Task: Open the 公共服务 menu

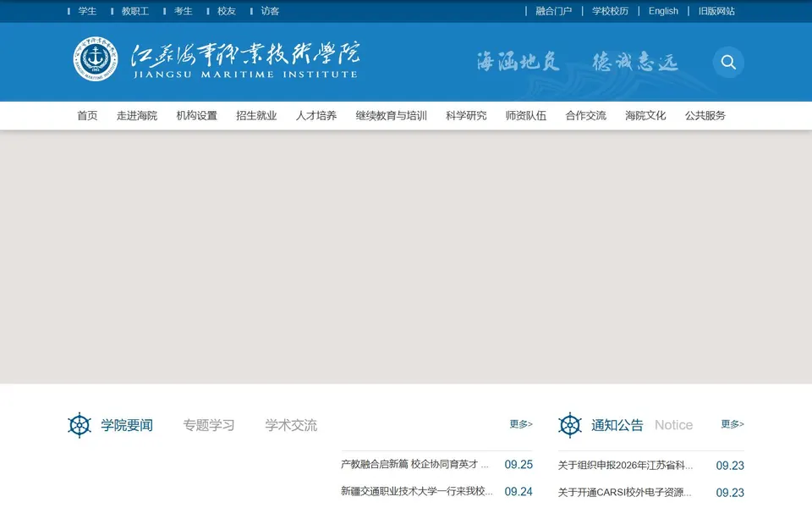Action: 705,116
